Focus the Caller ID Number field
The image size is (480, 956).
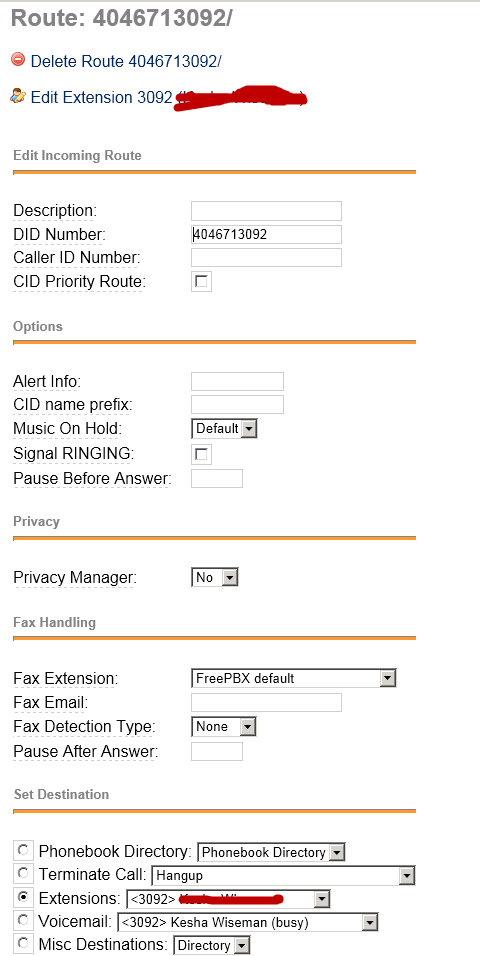click(267, 257)
